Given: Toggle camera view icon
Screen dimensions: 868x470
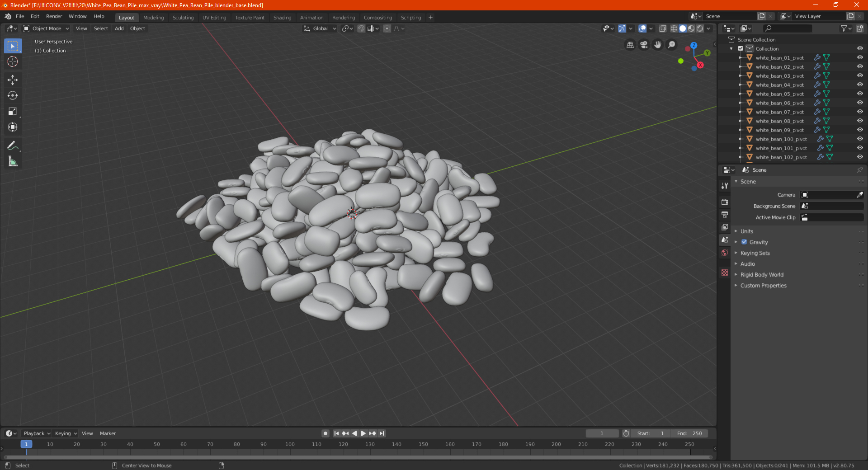Looking at the screenshot, I should tap(644, 45).
